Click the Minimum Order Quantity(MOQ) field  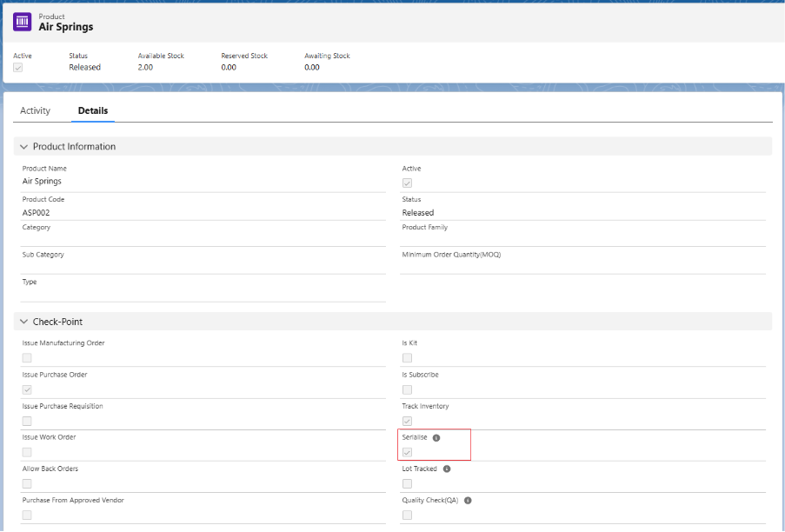click(582, 266)
